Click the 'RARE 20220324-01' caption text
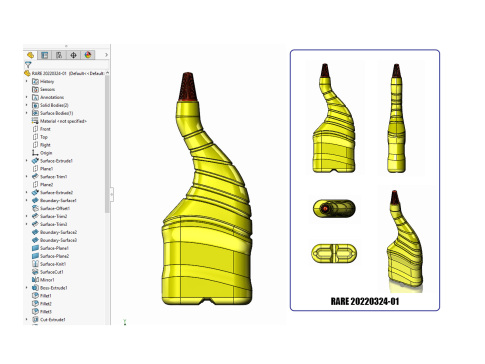This screenshot has height=364, width=485. (x=365, y=301)
